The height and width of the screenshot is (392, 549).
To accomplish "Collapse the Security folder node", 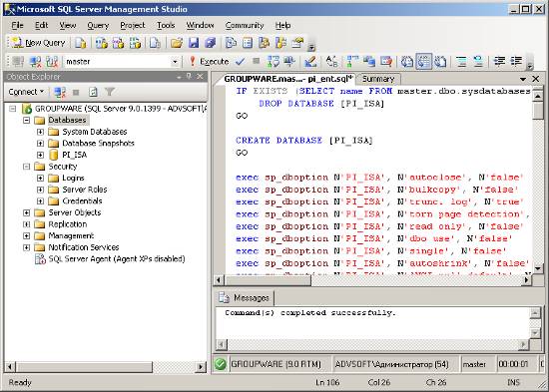I will (x=26, y=167).
